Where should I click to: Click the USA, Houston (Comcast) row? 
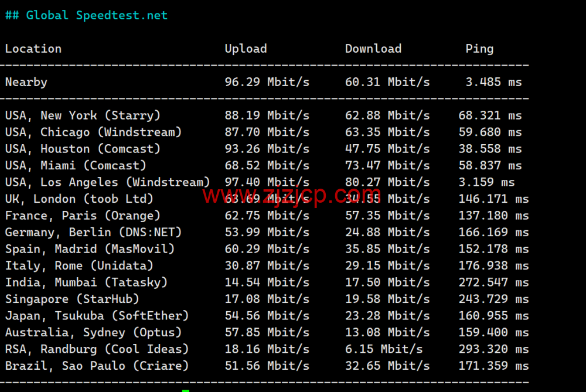[x=83, y=149]
